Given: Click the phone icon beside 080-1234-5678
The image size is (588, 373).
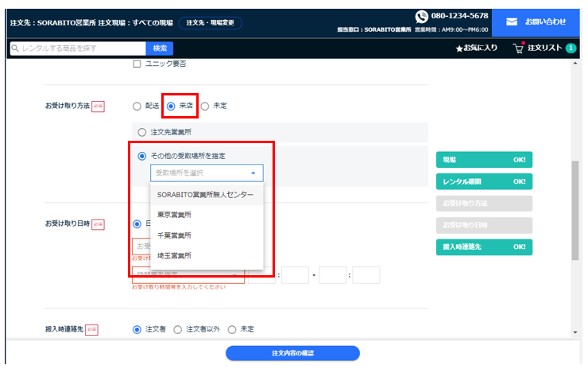Looking at the screenshot, I should tap(422, 16).
